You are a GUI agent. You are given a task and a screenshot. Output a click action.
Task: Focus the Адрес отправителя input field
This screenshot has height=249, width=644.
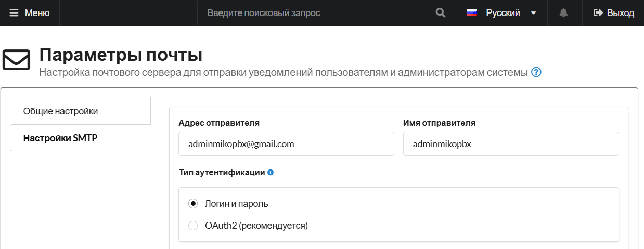tap(286, 144)
